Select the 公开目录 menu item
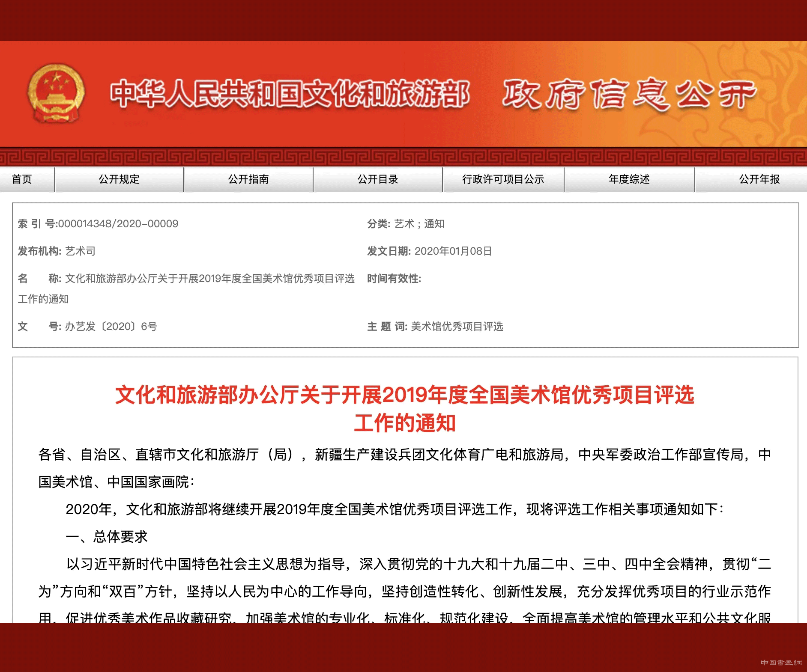This screenshot has height=672, width=807. (x=378, y=179)
